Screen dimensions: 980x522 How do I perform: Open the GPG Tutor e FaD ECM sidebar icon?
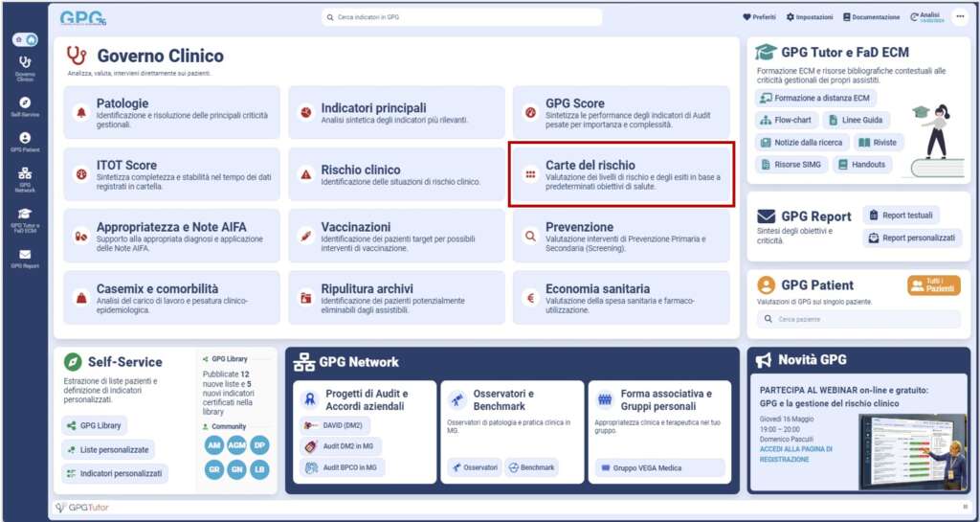coord(25,217)
